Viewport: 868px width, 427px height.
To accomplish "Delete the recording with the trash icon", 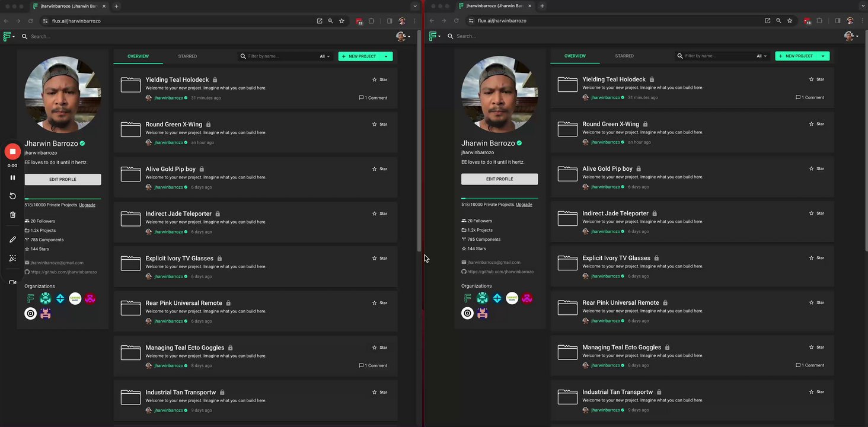I will pyautogui.click(x=12, y=215).
